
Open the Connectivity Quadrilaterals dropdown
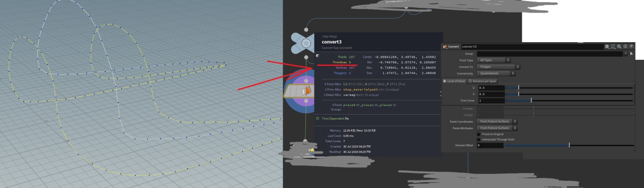pyautogui.click(x=497, y=73)
